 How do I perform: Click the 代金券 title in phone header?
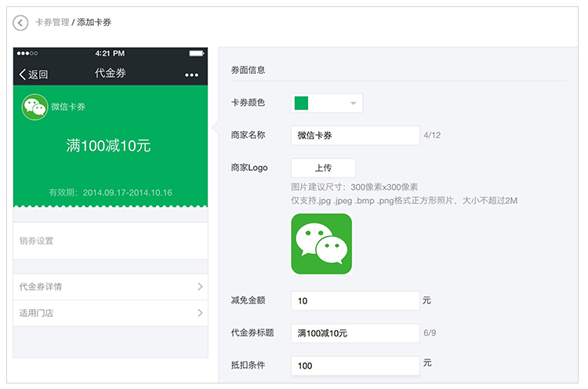(x=111, y=73)
